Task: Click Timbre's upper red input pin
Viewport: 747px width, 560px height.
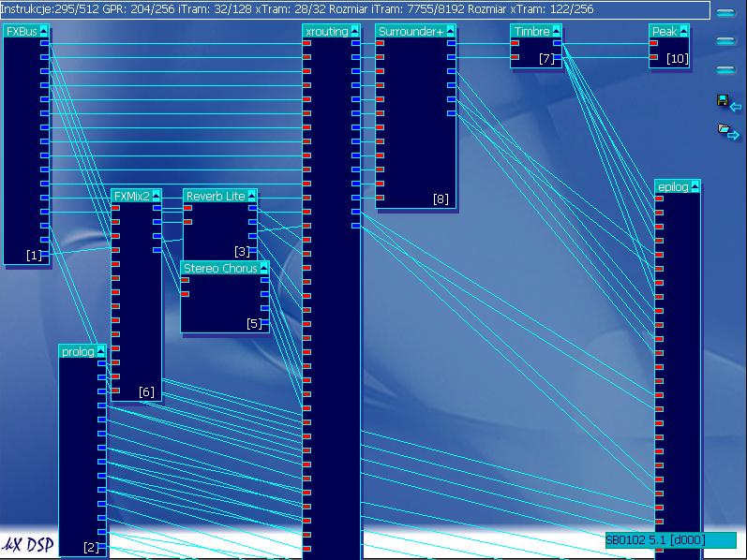Action: click(x=515, y=43)
